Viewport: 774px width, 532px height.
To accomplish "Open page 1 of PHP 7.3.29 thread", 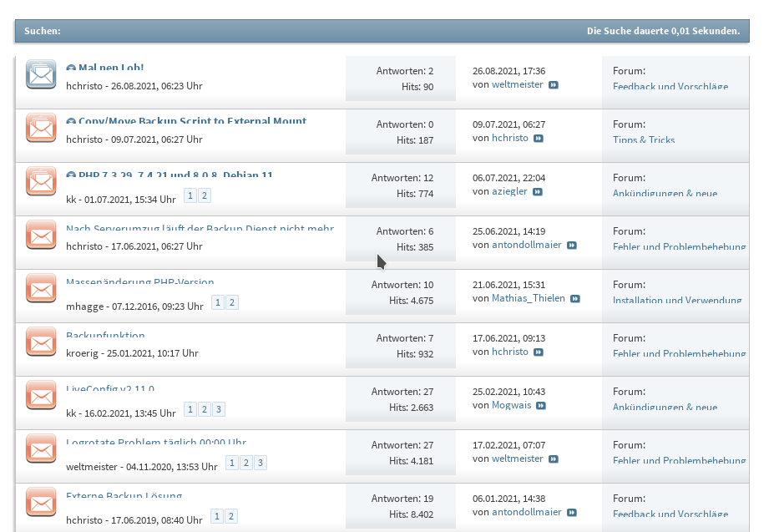I will pyautogui.click(x=190, y=195).
